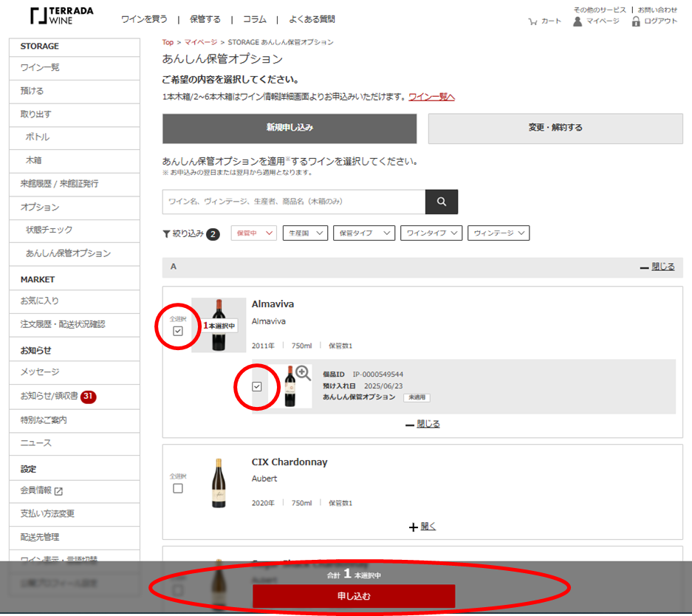Open 特別なご案内 in the sidebar

point(75,420)
